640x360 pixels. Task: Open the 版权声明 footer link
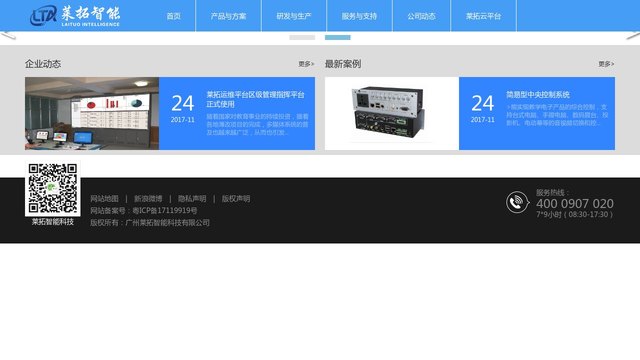click(x=236, y=199)
